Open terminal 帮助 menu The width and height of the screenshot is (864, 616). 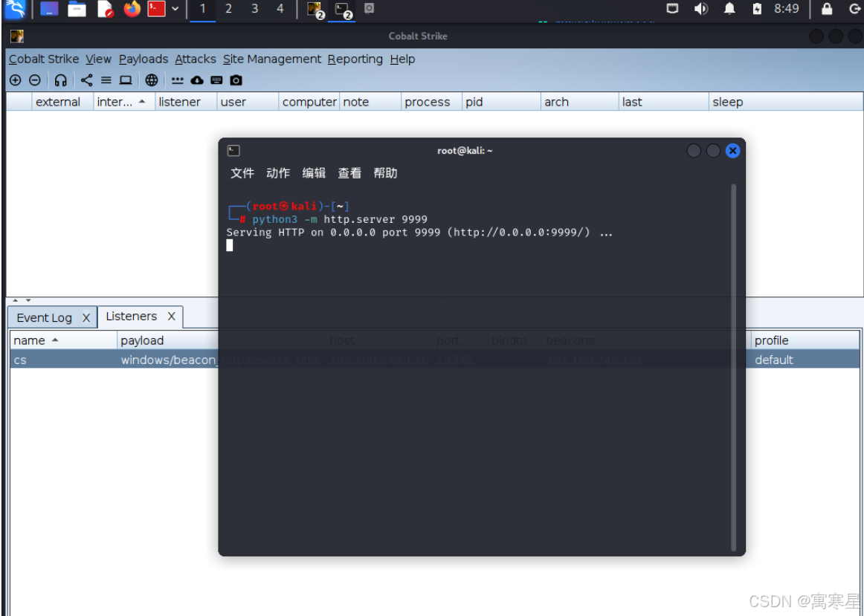coord(385,173)
